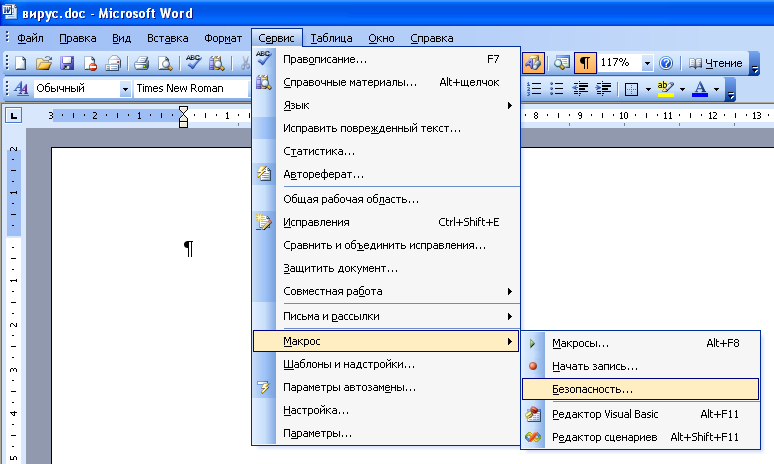
Task: Open the Файл menu
Action: pyautogui.click(x=30, y=38)
